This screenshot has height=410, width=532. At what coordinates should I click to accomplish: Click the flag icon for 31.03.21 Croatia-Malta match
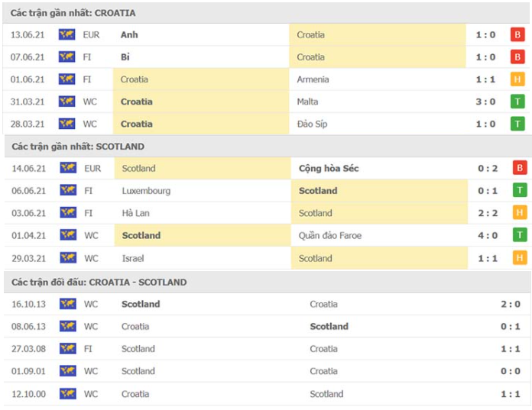point(67,102)
